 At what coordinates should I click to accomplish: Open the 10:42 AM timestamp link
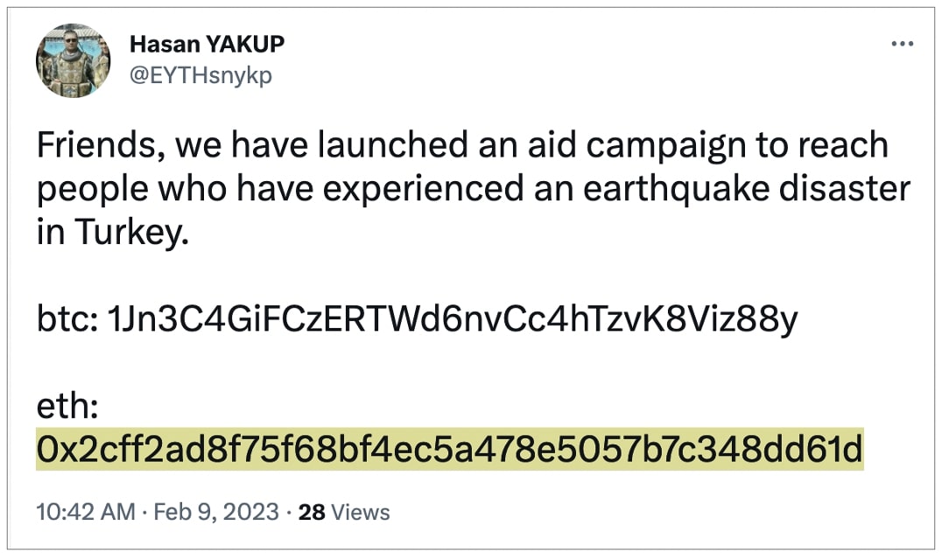[86, 512]
